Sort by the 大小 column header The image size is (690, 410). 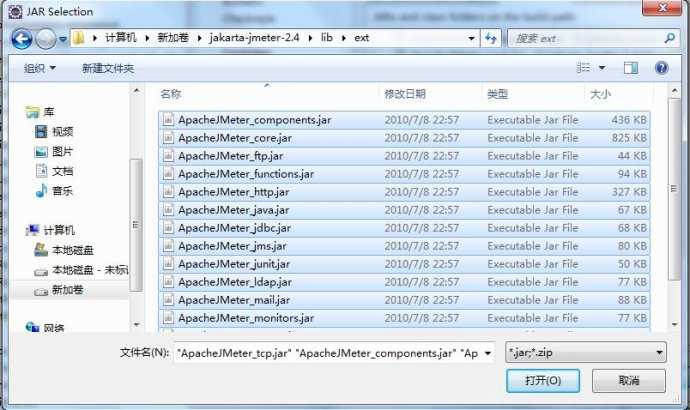point(600,94)
